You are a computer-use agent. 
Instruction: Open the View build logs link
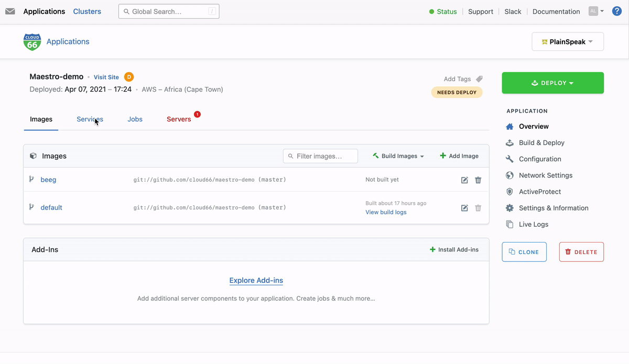point(386,212)
